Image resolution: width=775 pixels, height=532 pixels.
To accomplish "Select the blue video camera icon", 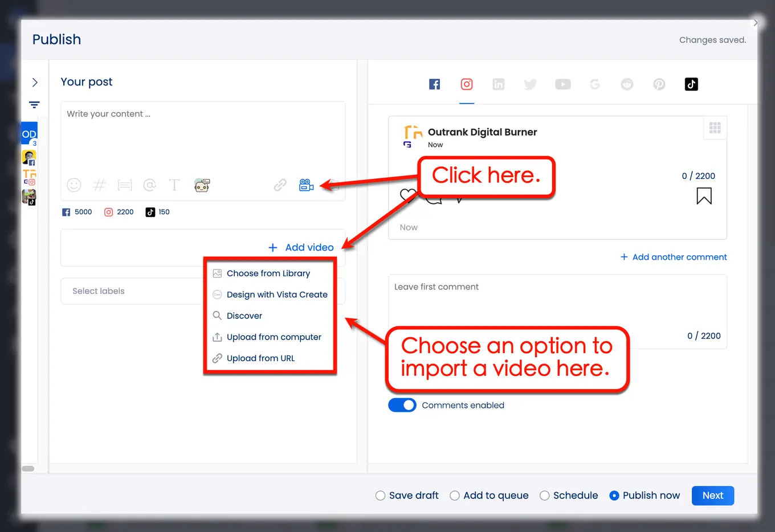I will pos(306,185).
